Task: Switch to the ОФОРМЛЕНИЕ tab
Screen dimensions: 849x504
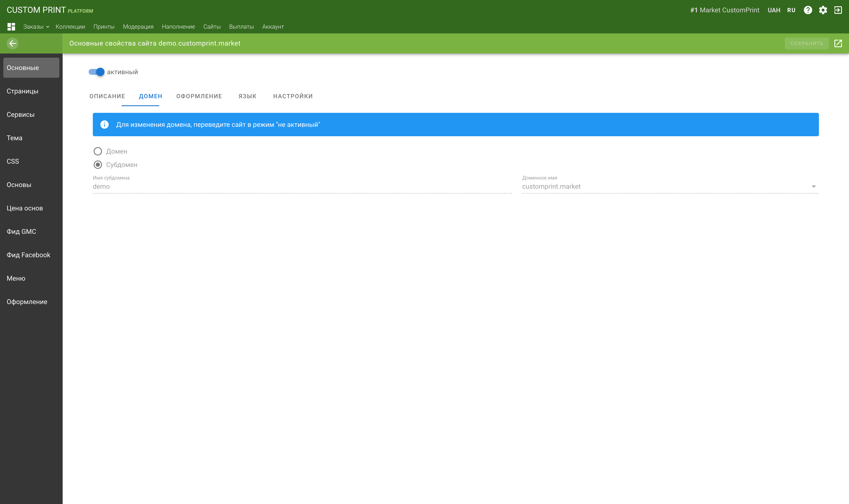Action: (x=199, y=97)
